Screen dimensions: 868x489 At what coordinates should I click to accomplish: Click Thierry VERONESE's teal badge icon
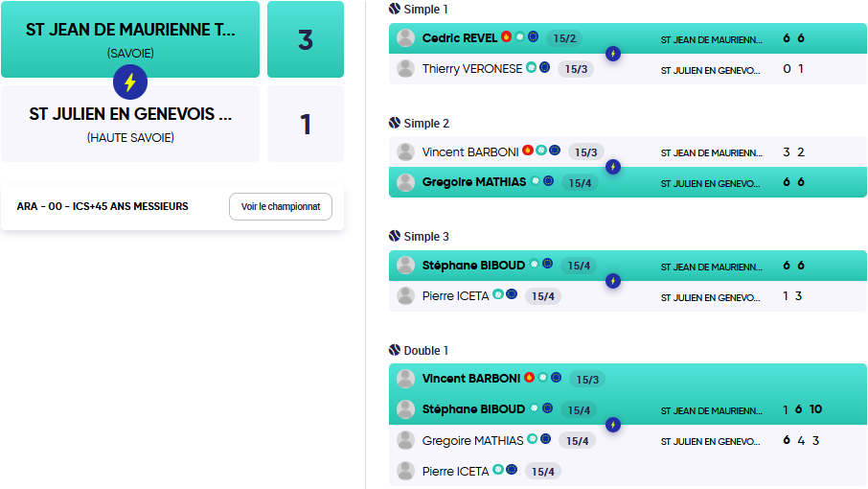click(x=532, y=67)
